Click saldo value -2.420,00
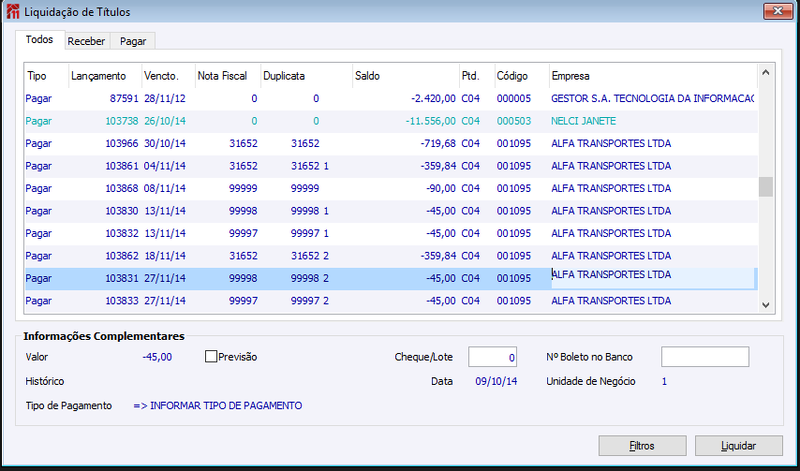 pyautogui.click(x=433, y=98)
